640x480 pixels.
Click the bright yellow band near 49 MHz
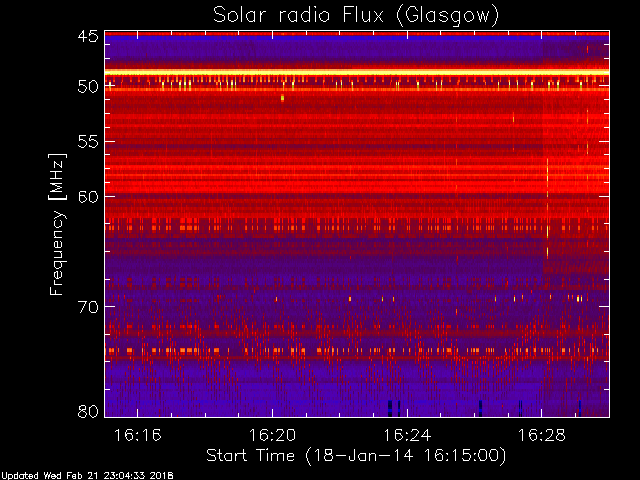pos(357,72)
